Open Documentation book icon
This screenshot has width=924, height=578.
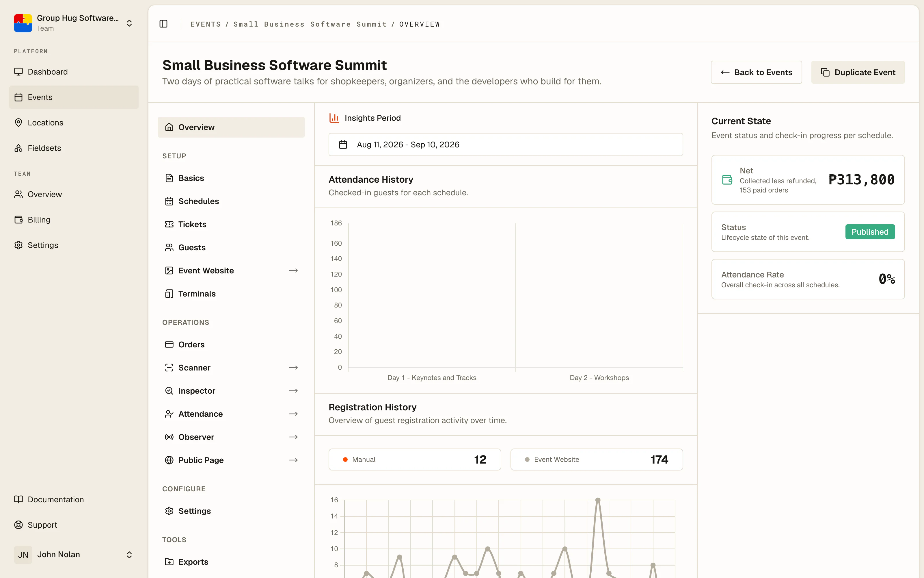(18, 499)
